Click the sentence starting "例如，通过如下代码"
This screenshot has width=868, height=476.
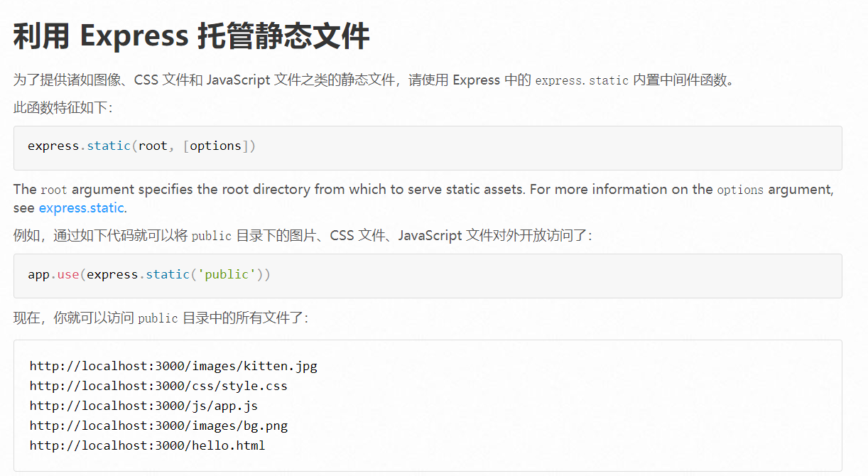[x=303, y=235]
